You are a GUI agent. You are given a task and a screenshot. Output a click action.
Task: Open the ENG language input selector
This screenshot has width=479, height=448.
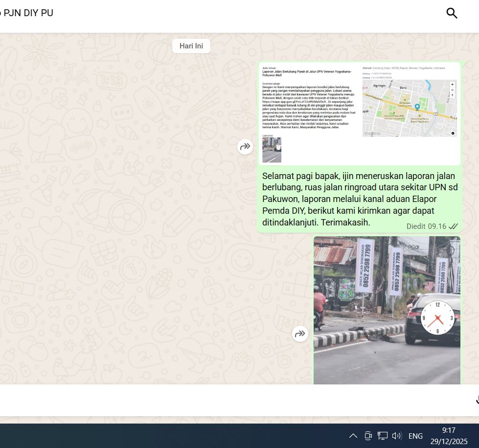point(415,436)
